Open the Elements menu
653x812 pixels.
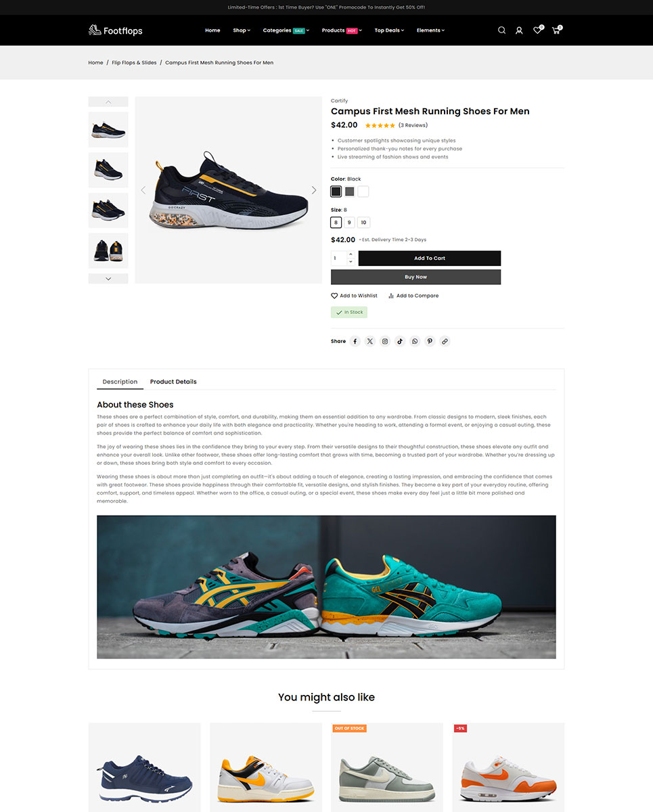(430, 30)
